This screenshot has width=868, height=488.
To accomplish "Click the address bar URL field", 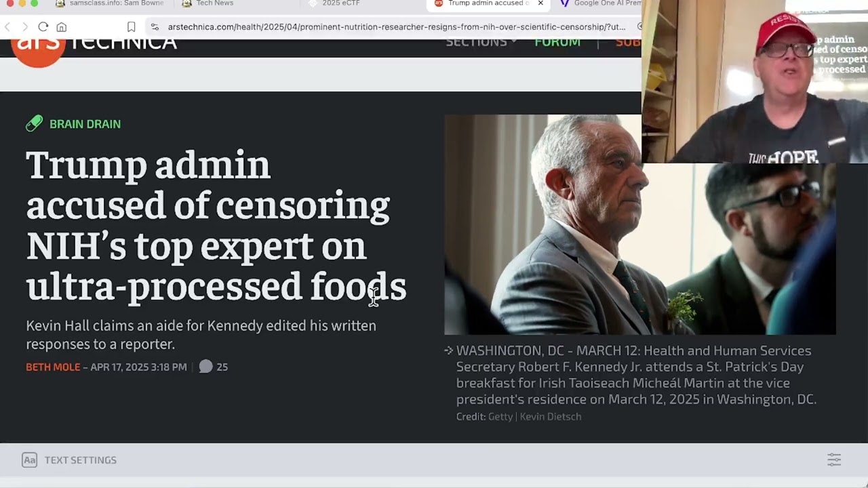I will click(x=397, y=26).
